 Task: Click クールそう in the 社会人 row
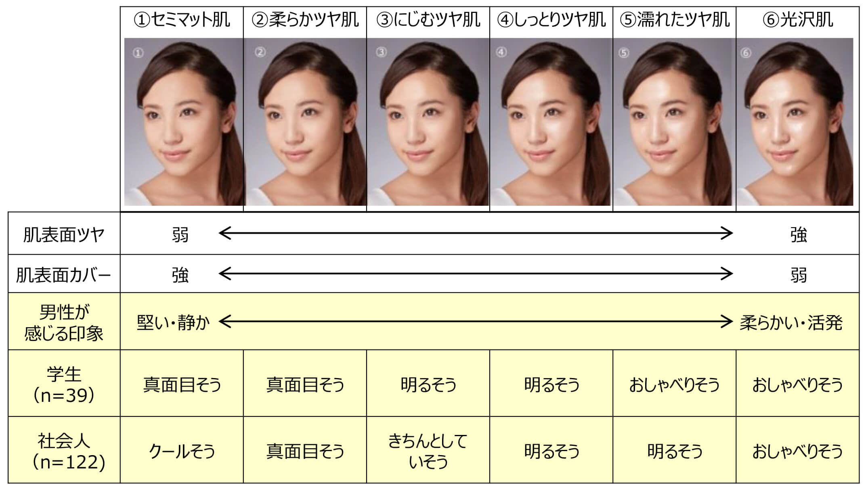click(182, 451)
